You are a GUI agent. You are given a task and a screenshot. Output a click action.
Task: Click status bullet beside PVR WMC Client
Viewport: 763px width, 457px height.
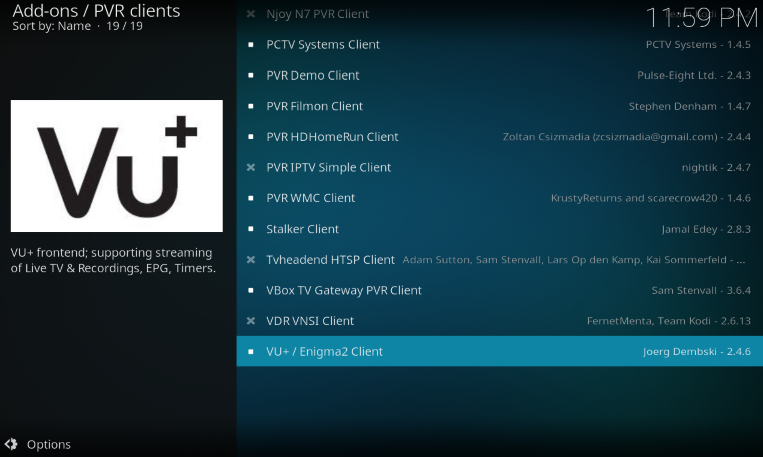coord(251,198)
